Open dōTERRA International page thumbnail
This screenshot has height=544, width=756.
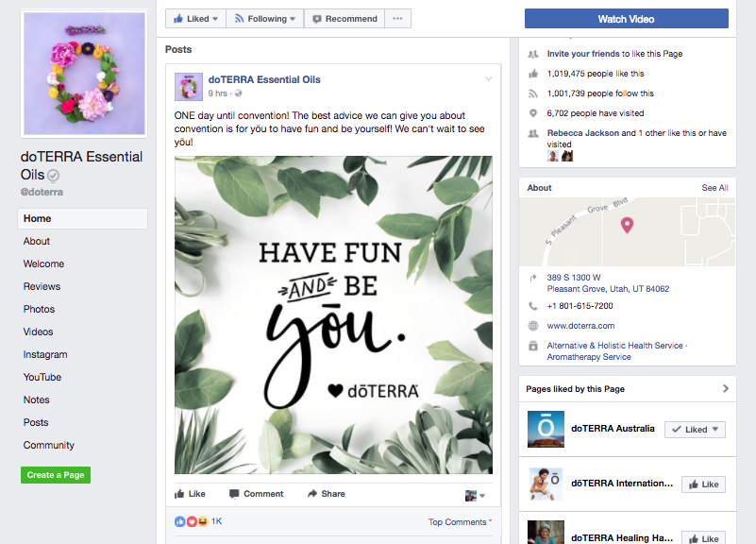point(546,484)
